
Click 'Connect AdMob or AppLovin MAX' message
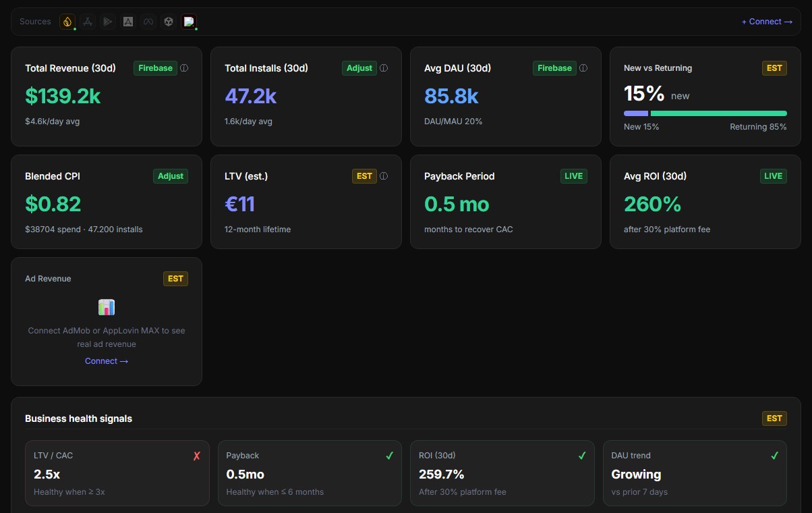[x=107, y=337]
